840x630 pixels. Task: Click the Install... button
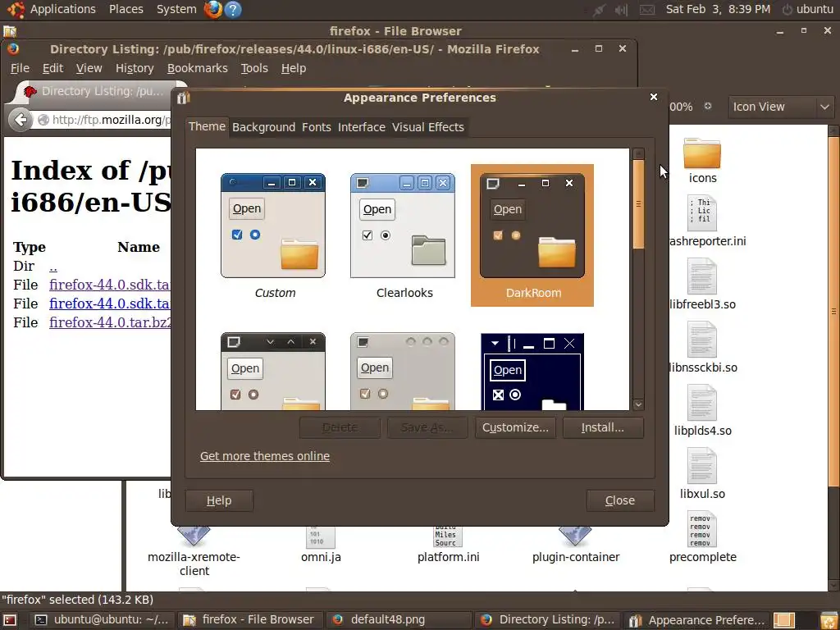[x=603, y=427]
